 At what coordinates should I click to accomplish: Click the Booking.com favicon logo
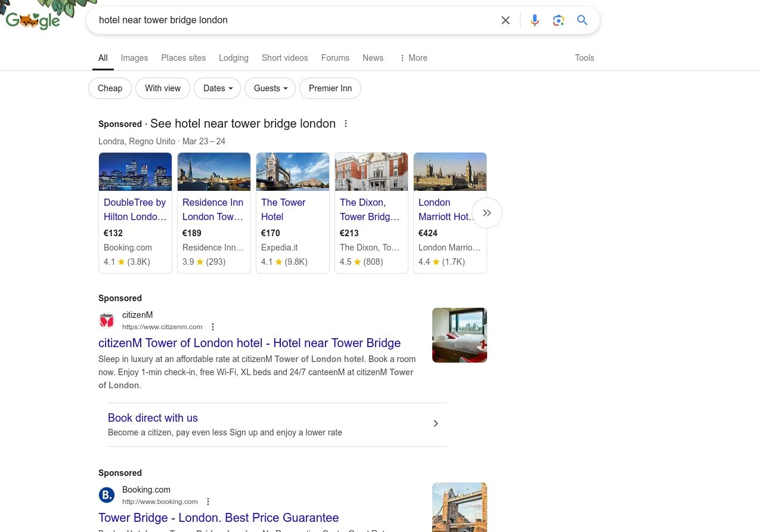tap(107, 495)
